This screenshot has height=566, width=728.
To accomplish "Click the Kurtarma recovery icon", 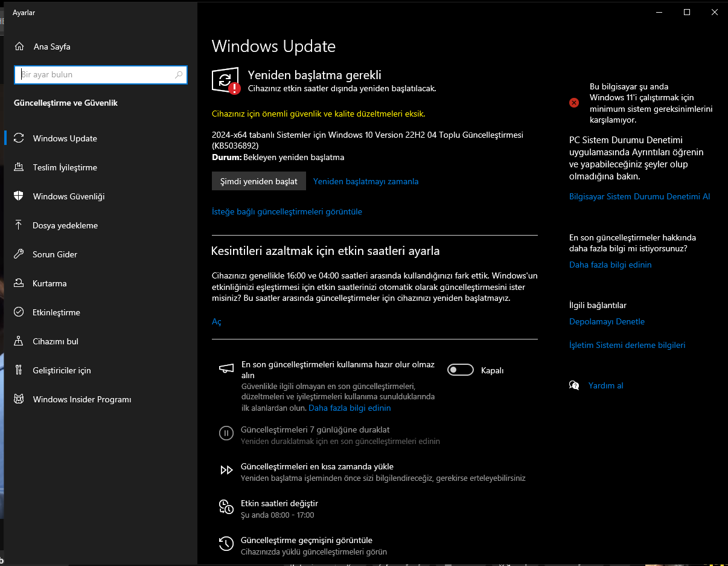I will coord(19,283).
